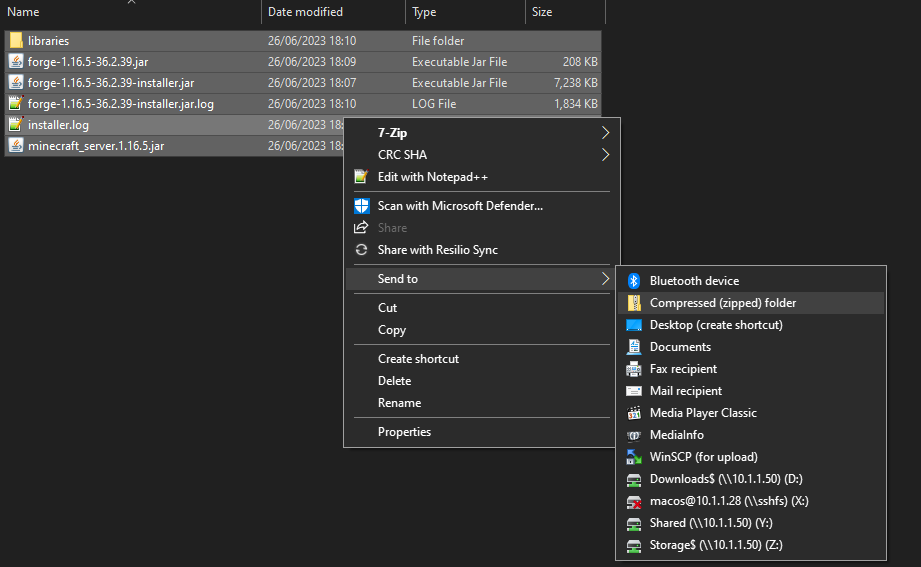Select Rename from the context menu
The height and width of the screenshot is (567, 921).
pyautogui.click(x=399, y=403)
